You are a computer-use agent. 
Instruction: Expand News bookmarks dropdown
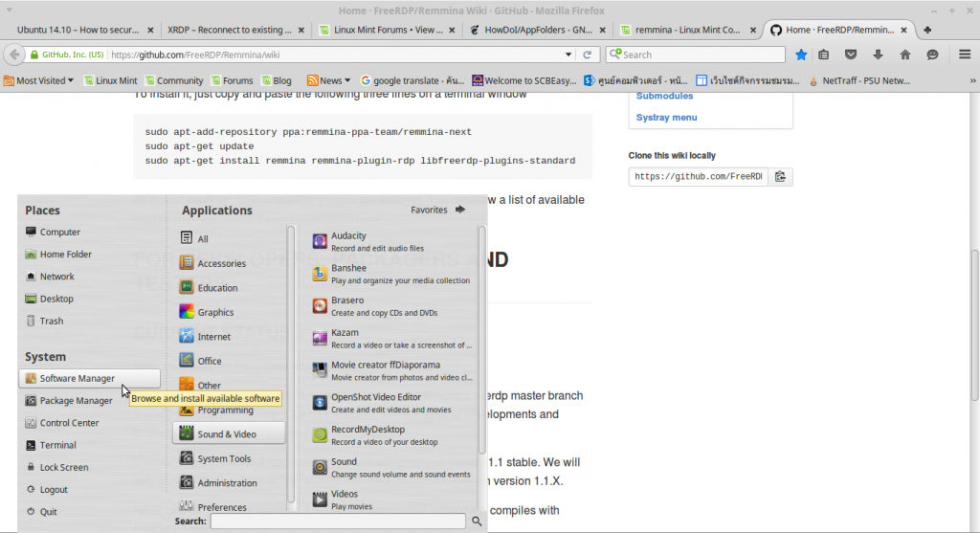(328, 80)
